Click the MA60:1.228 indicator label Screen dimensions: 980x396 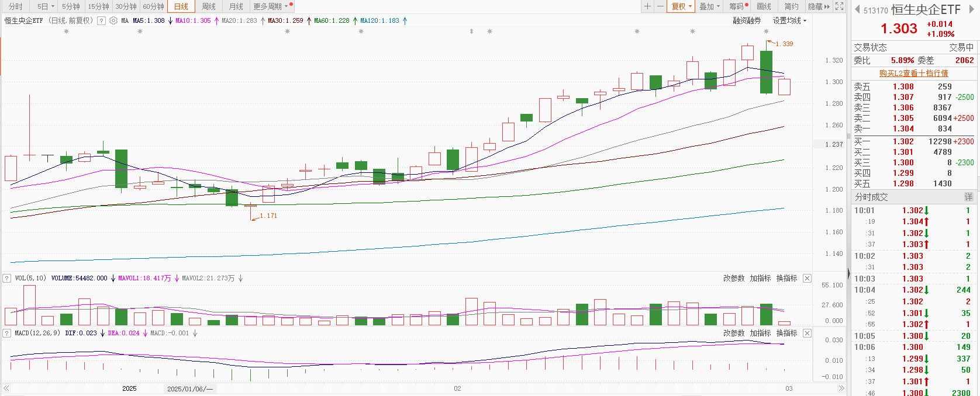pos(332,20)
